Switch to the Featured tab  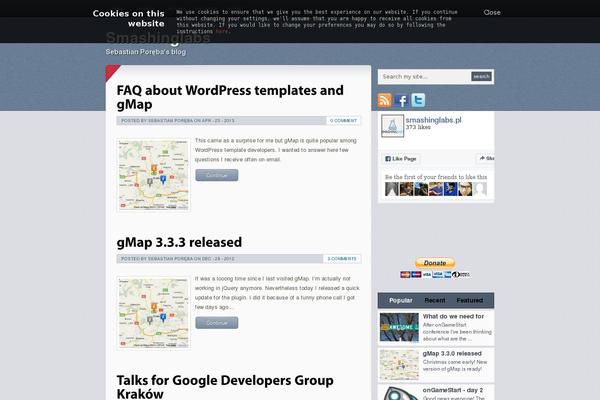[x=470, y=300]
